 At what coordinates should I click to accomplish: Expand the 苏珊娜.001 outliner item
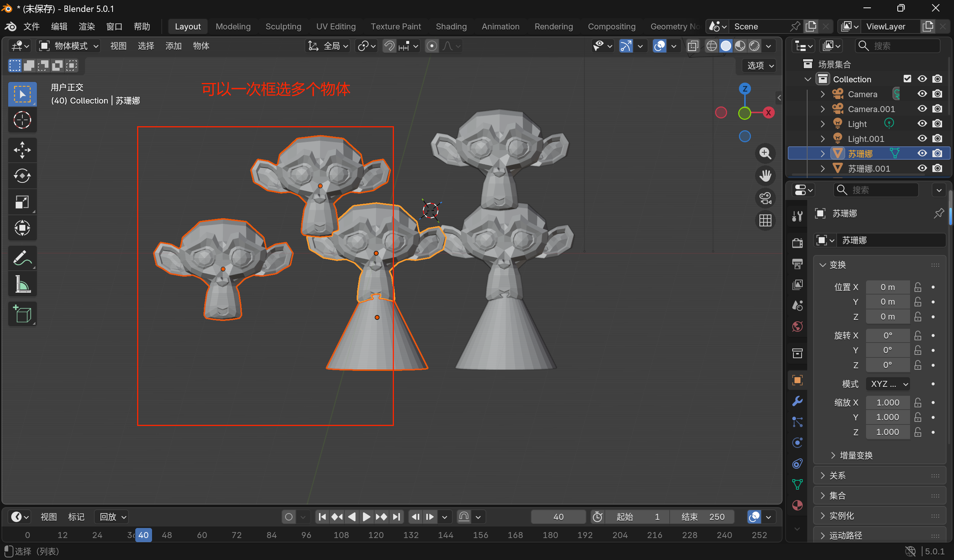click(822, 168)
